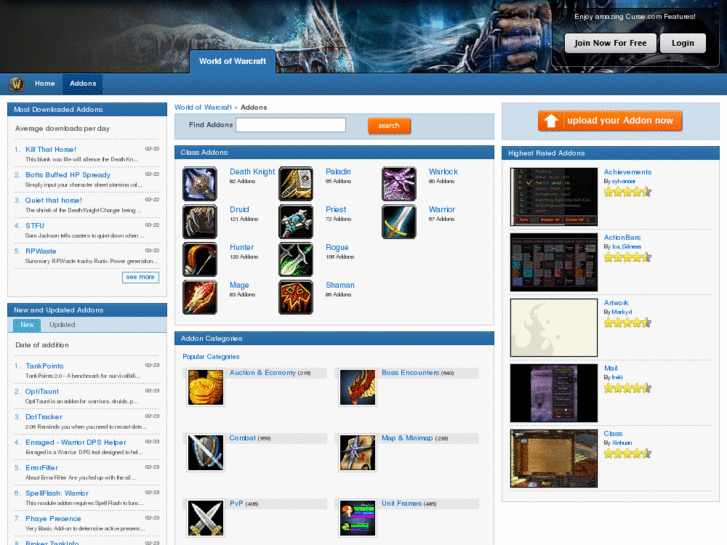
Task: Open the DotTracker addon link
Action: tap(44, 417)
